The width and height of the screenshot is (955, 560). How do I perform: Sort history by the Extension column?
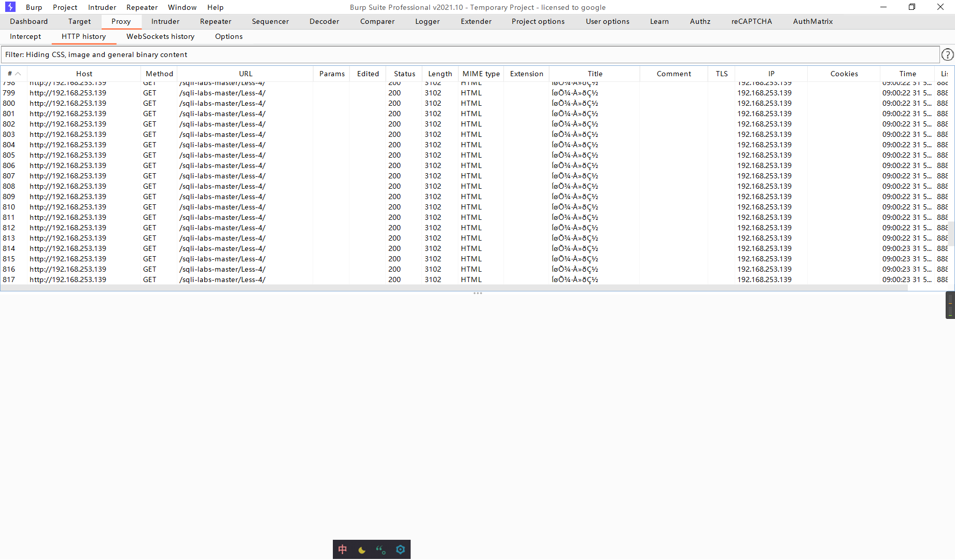click(x=527, y=74)
